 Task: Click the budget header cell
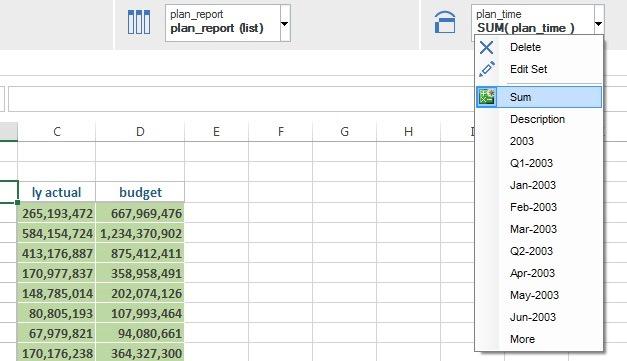[140, 192]
